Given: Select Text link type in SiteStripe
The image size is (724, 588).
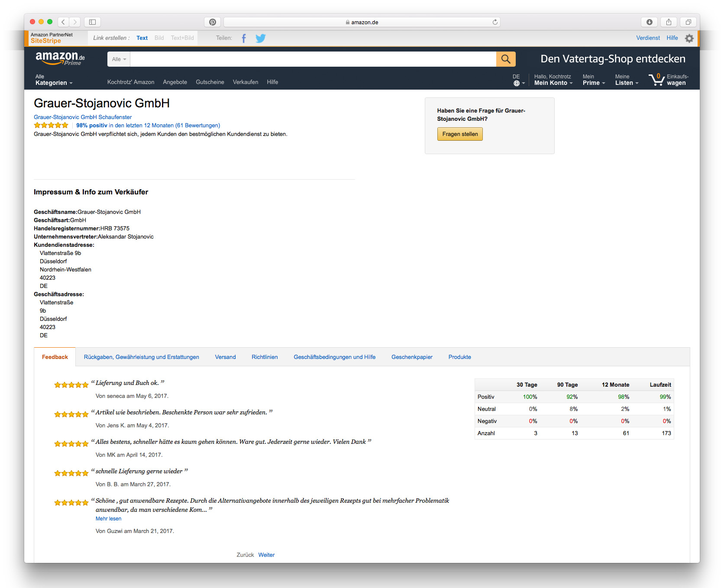Looking at the screenshot, I should pyautogui.click(x=142, y=38).
